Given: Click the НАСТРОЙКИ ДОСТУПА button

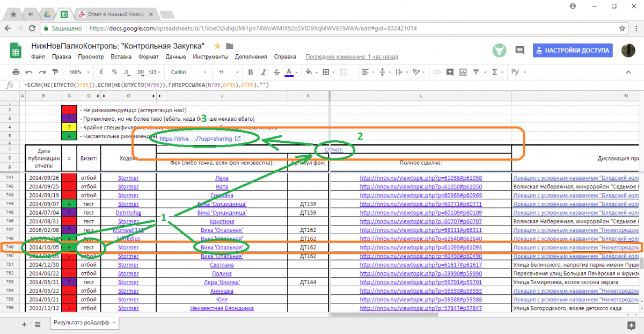Looking at the screenshot, I should pos(573,50).
